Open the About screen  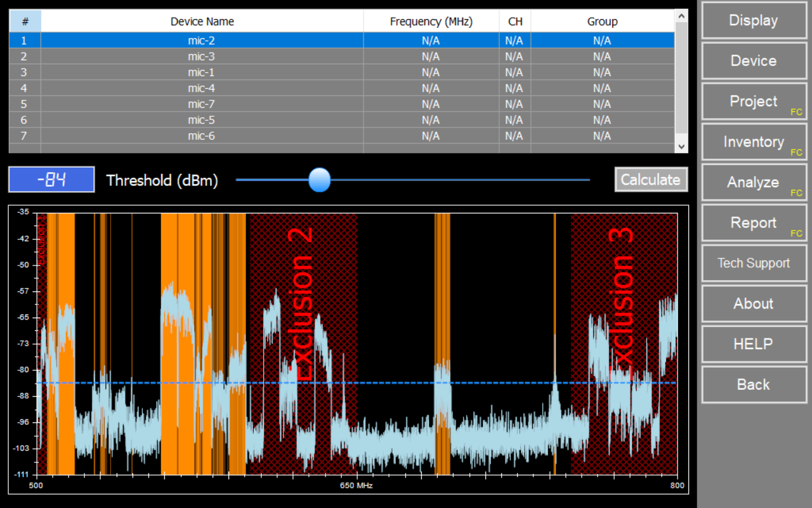pyautogui.click(x=754, y=304)
